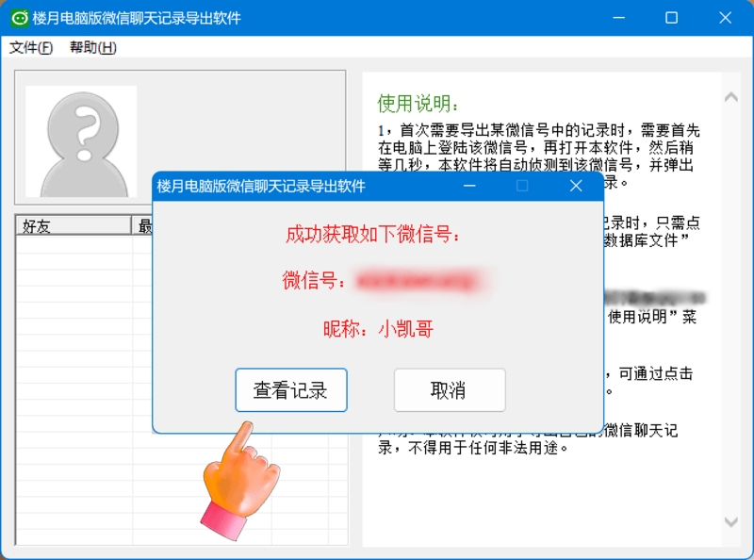Maximize the main application window
Image resolution: width=754 pixels, height=560 pixels.
point(671,18)
